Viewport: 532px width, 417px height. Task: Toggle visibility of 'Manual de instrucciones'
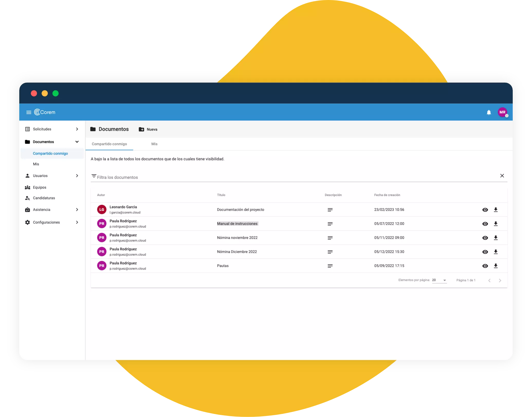484,224
